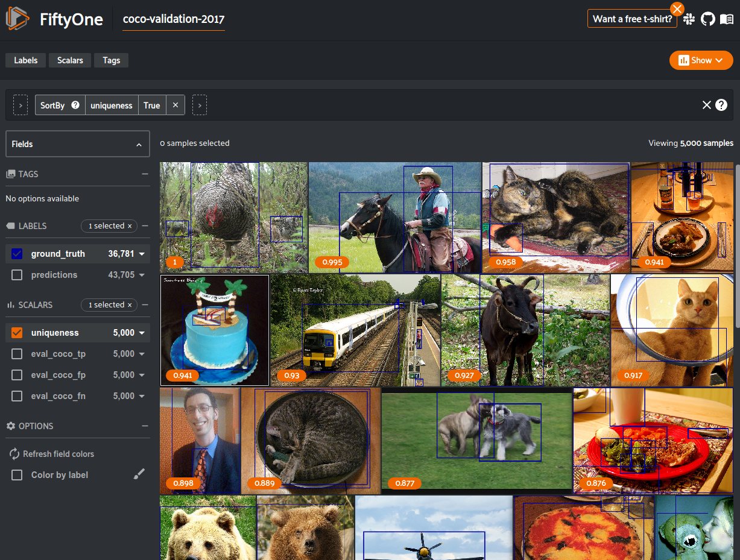Viewport: 740px width, 560px height.
Task: Open the lying cat image scored 0.958
Action: pos(556,218)
